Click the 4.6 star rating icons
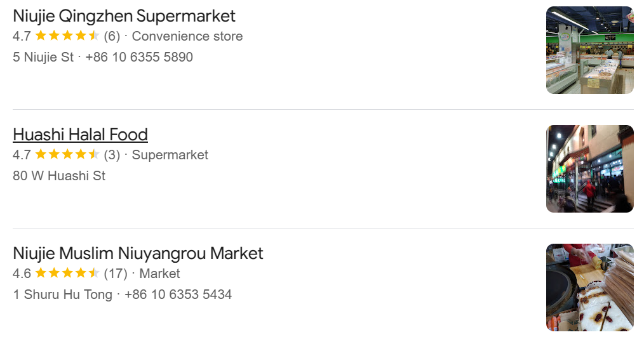644x337 pixels. point(67,273)
